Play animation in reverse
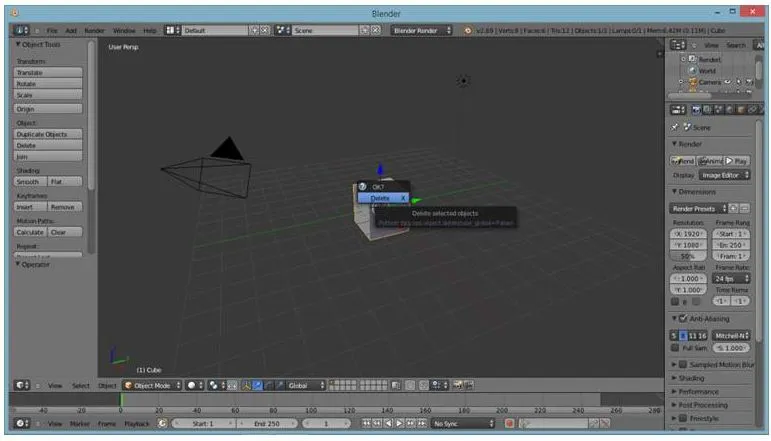 point(388,423)
